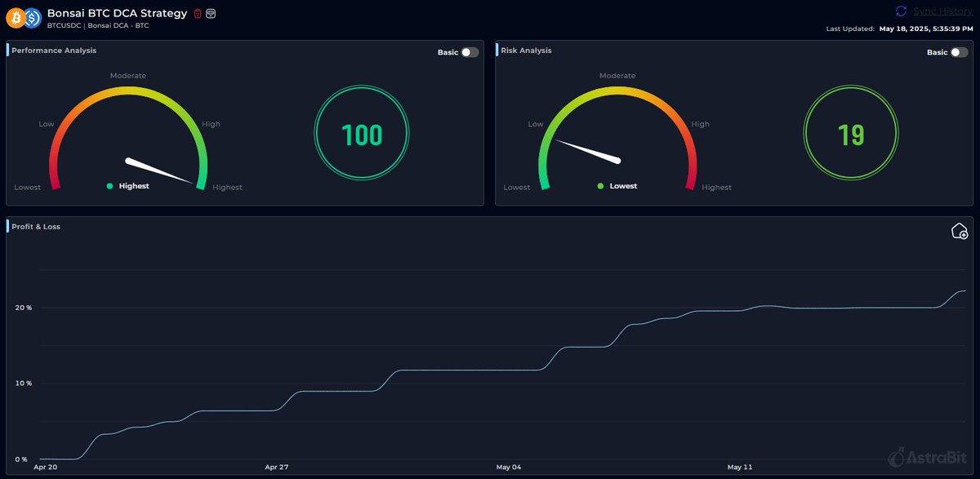
Task: Click the home-plus icon in Profit & Loss
Action: [960, 232]
